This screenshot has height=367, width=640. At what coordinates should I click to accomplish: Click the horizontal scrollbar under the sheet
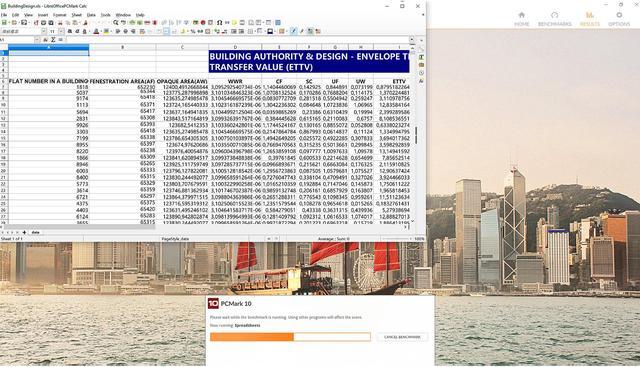[x=204, y=227]
